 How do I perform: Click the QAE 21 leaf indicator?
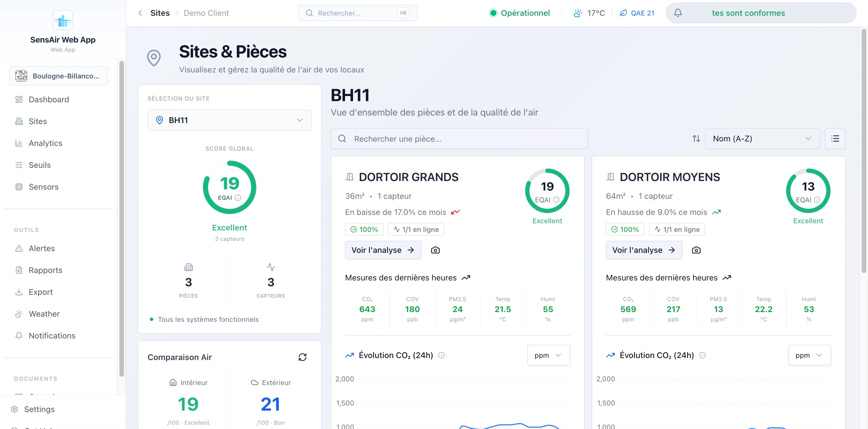click(637, 13)
